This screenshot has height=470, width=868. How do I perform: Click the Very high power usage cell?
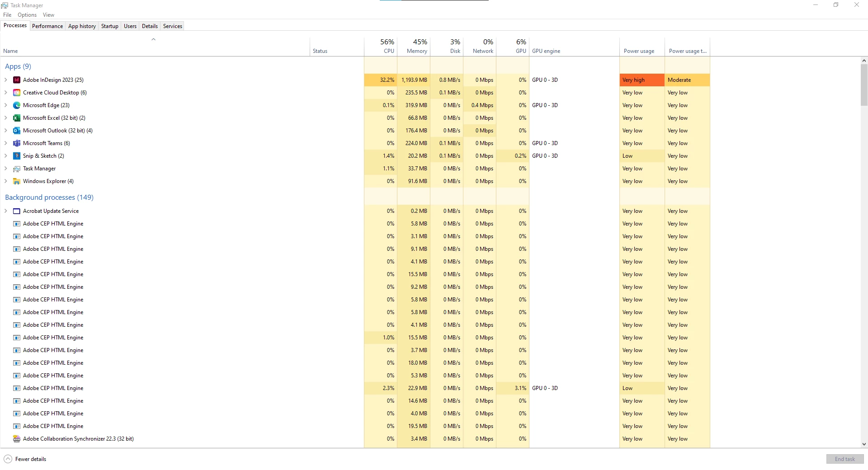642,80
